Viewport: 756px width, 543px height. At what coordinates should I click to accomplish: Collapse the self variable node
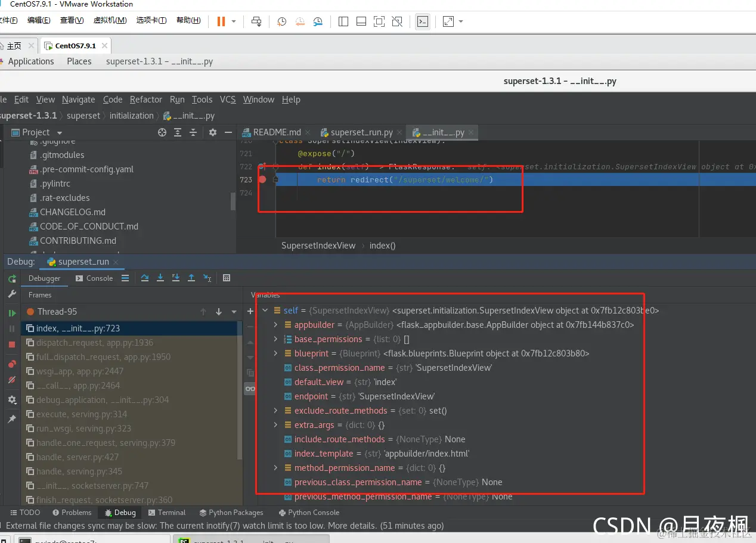265,311
